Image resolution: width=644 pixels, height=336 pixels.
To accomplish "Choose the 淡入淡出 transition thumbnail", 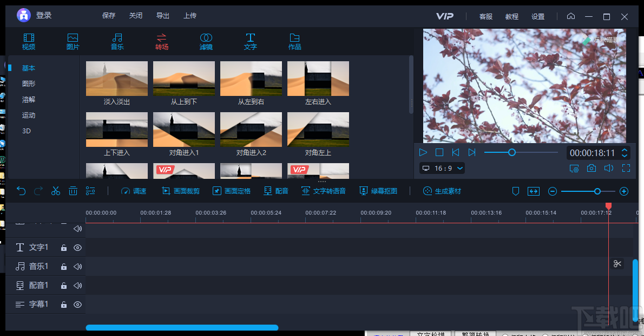I will [117, 79].
